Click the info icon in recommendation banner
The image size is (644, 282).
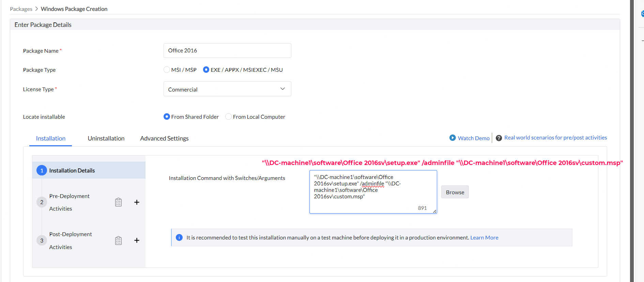pyautogui.click(x=179, y=237)
